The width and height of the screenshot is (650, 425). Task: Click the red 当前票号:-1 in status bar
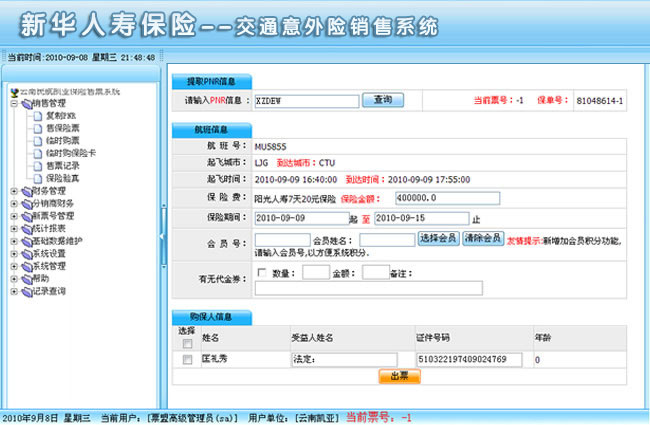(379, 418)
